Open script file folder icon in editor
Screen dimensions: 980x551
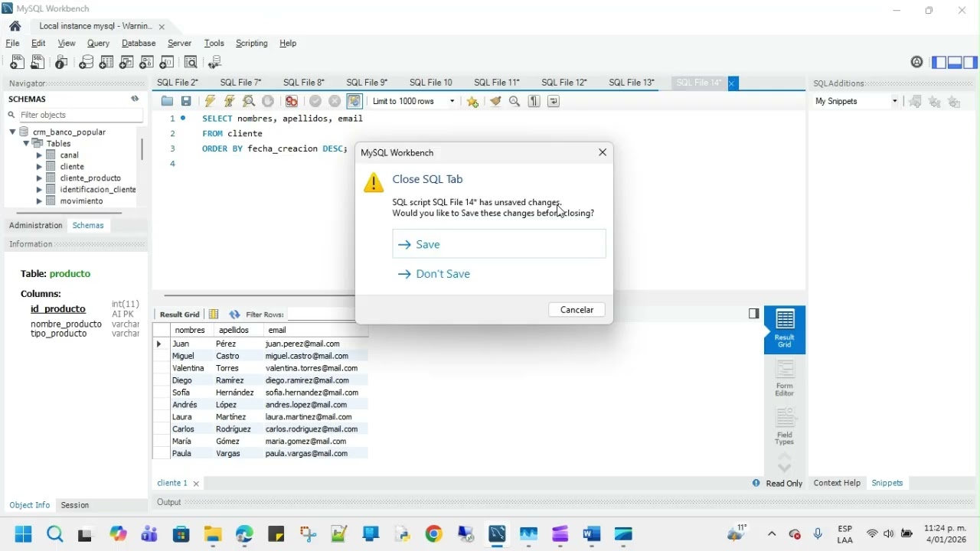coord(167,101)
